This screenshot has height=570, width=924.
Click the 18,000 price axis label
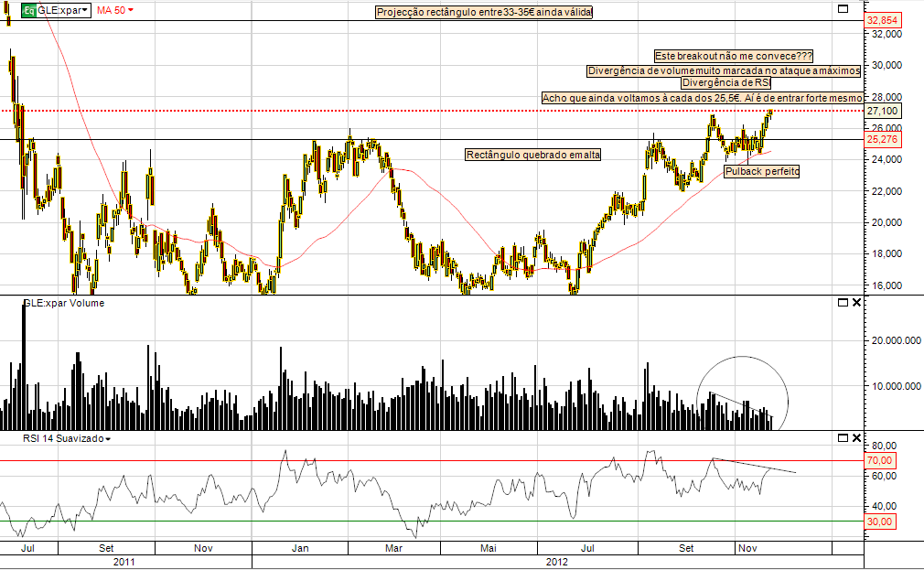886,254
